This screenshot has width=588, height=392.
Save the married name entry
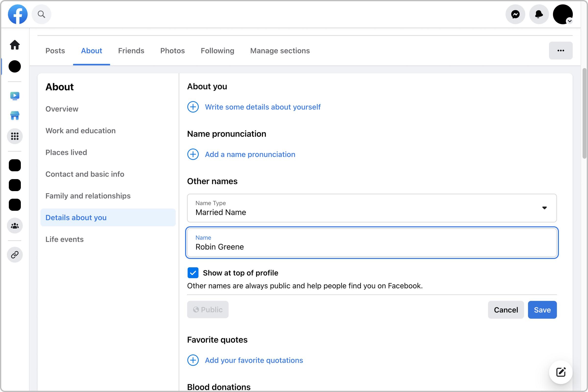[x=542, y=310]
